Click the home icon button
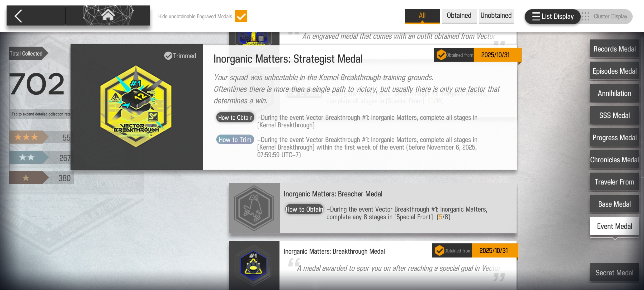The width and height of the screenshot is (644, 290). [x=108, y=15]
